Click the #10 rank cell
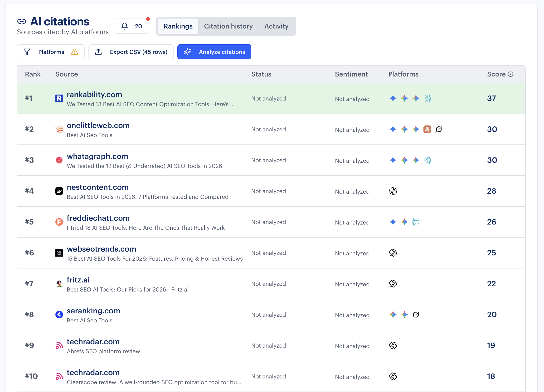The height and width of the screenshot is (392, 544). pos(31,376)
